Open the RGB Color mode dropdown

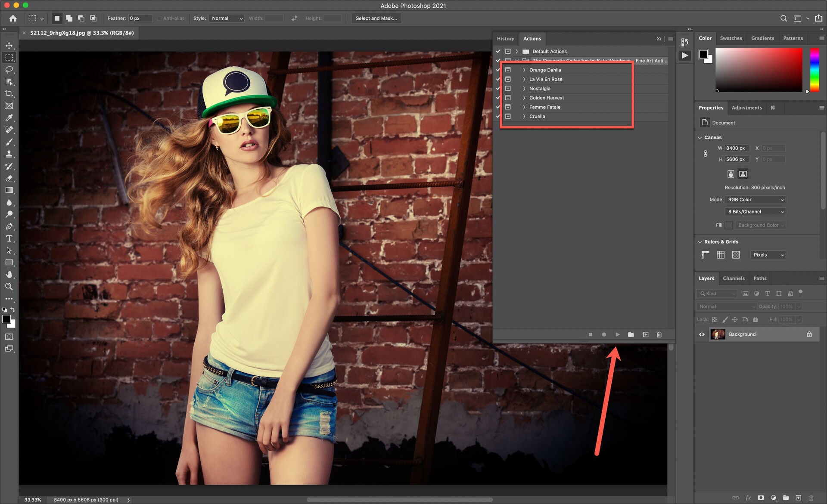point(755,200)
